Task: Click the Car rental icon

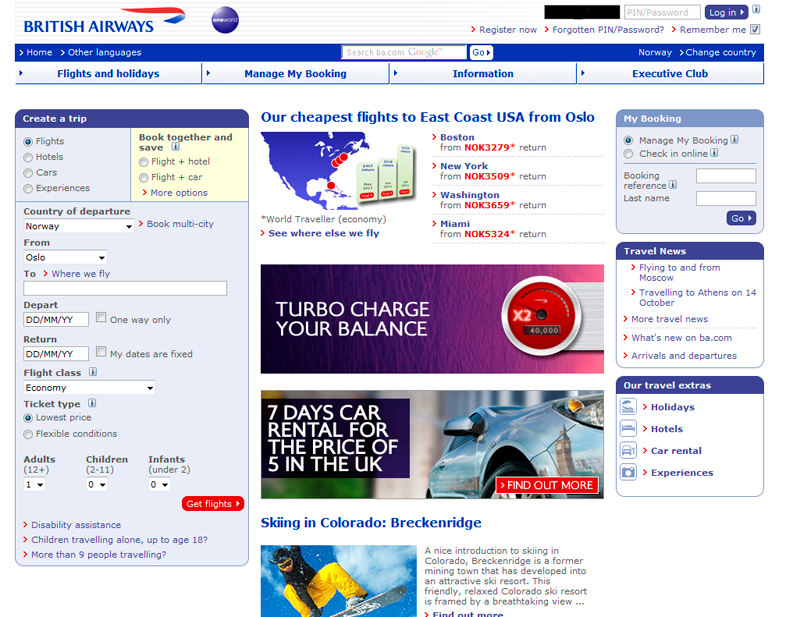Action: click(x=629, y=451)
